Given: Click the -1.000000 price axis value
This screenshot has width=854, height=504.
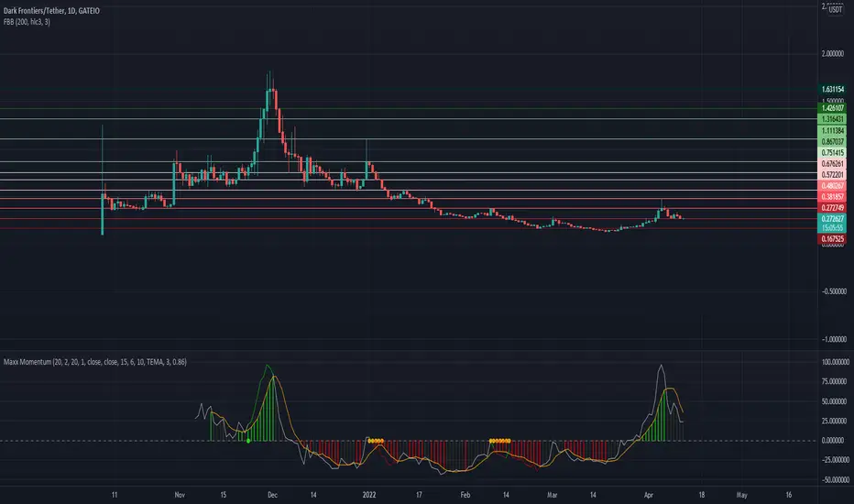Looking at the screenshot, I should tap(833, 339).
